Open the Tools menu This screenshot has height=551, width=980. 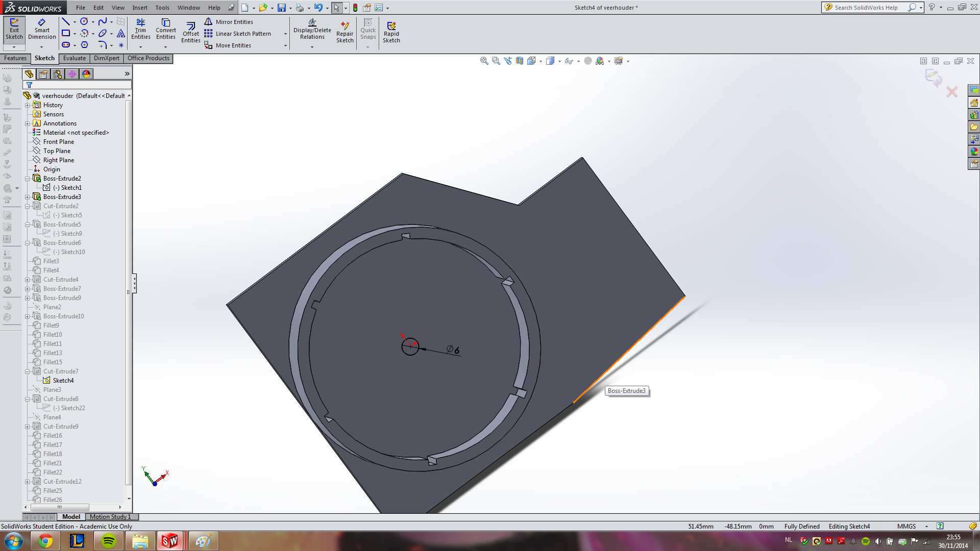162,8
